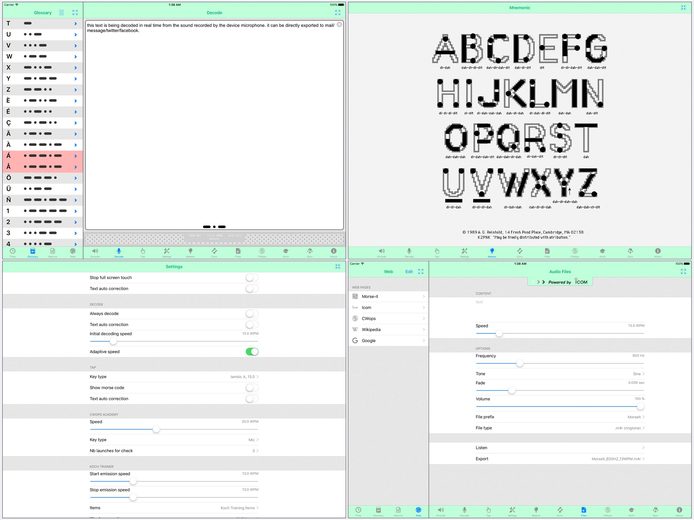Toggle Text auto correction below Show morse code
Viewport: 694px width, 520px height.
point(251,399)
